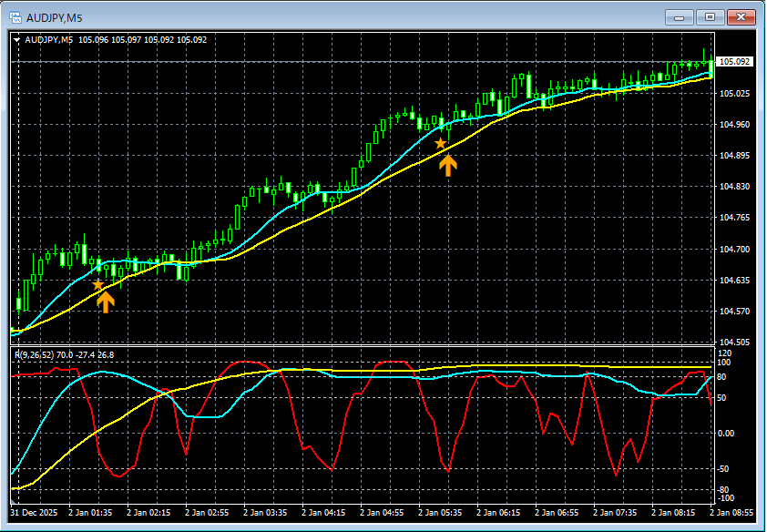The height and width of the screenshot is (532, 767).
Task: Click the 2 Jan 05:35 time label
Action: click(441, 513)
